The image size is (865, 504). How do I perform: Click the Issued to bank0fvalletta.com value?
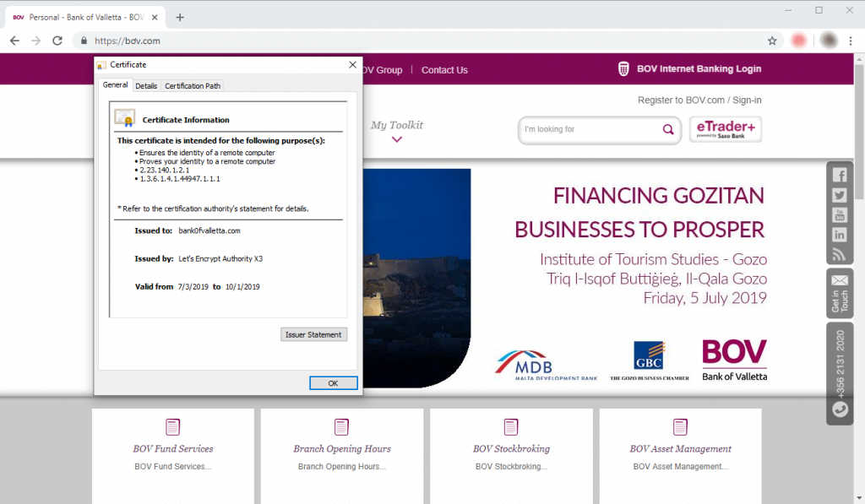coord(209,231)
